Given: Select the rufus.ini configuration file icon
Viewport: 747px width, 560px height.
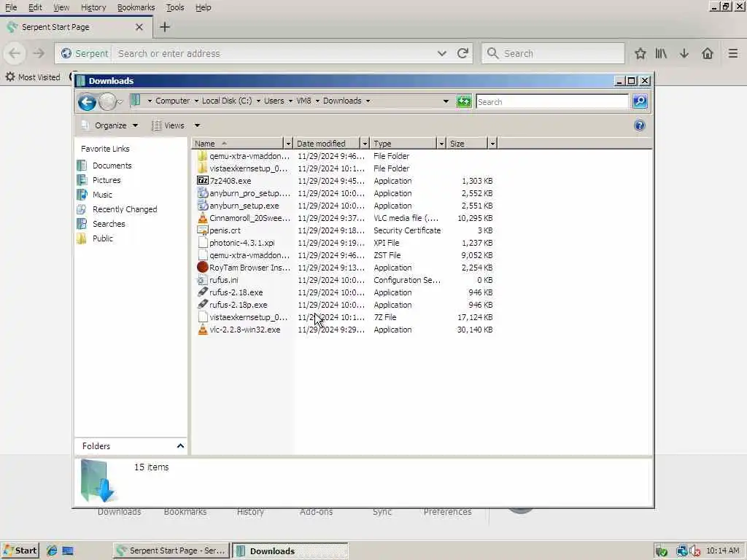Looking at the screenshot, I should click(203, 279).
